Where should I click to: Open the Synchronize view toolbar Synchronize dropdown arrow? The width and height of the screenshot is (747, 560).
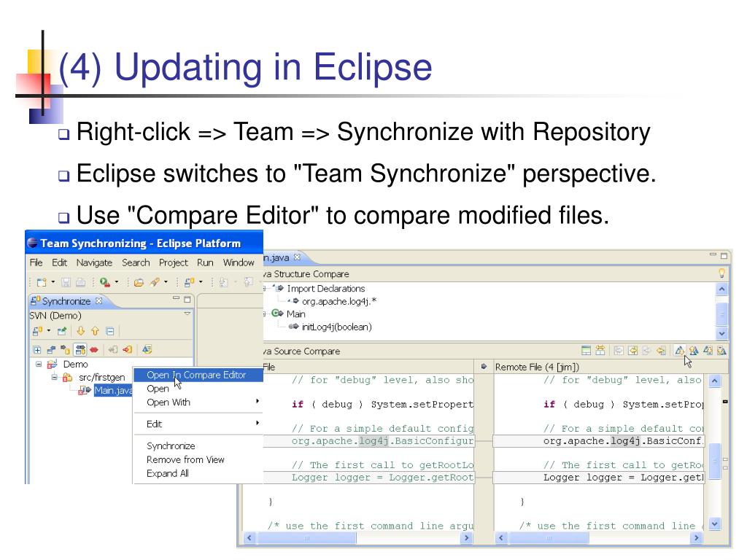click(x=49, y=330)
